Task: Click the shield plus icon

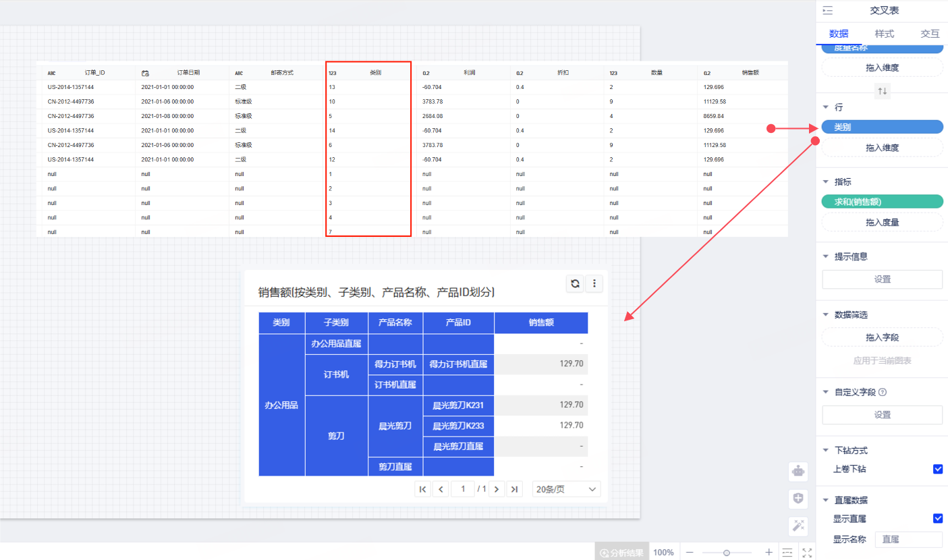Action: [x=798, y=499]
